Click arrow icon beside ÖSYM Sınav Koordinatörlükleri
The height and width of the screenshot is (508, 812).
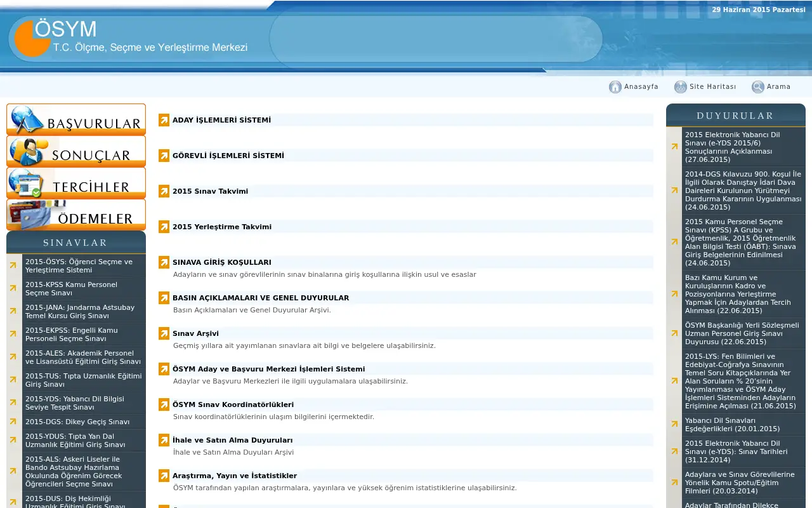164,404
